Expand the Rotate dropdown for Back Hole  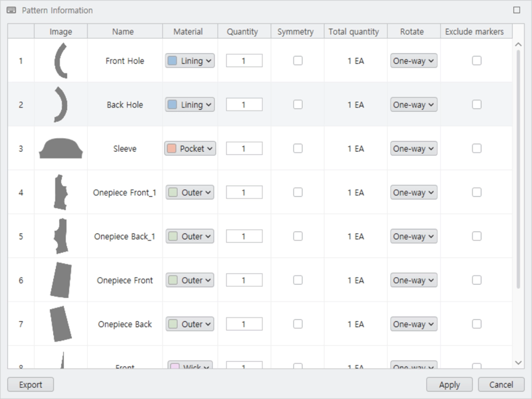(x=413, y=105)
